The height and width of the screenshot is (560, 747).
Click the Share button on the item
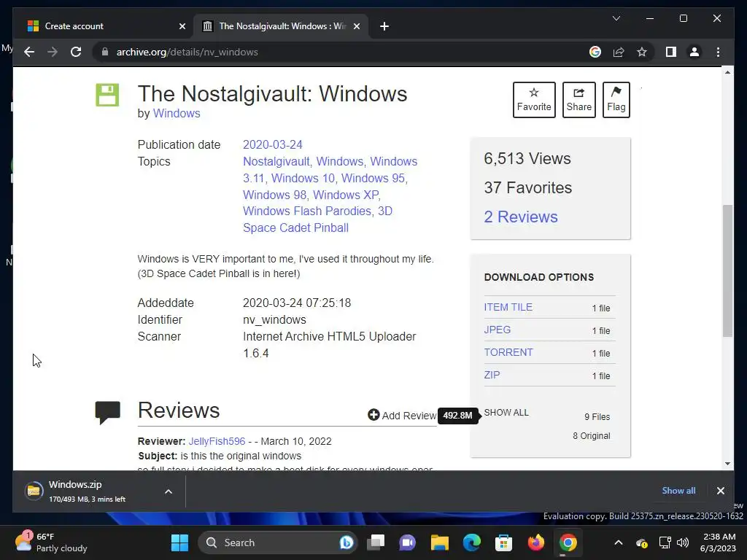tap(578, 99)
